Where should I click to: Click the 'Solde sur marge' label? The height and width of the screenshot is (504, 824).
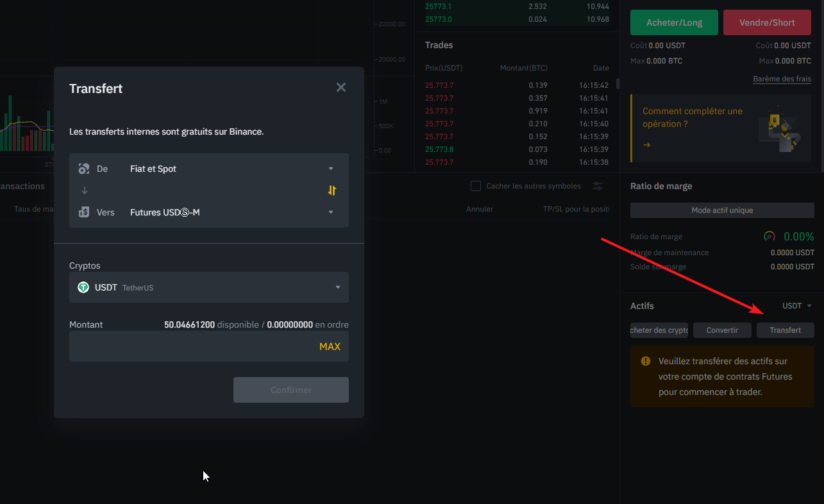pos(658,267)
